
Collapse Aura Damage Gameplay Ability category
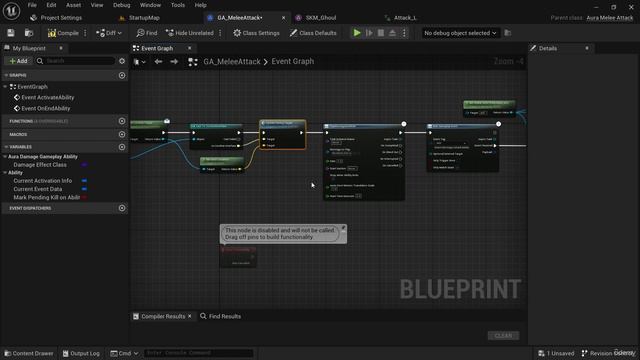pos(5,157)
